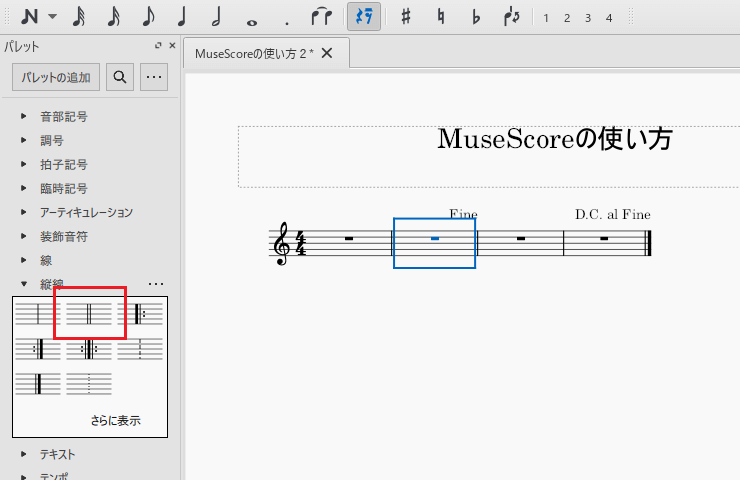Undock the palette panel
Screen dimensions: 740x480
click(158, 45)
